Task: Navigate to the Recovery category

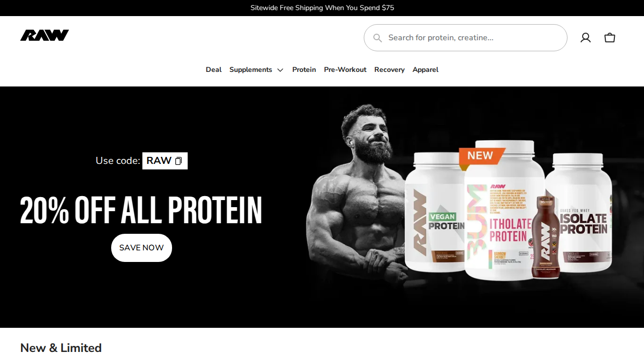Action: (x=389, y=70)
